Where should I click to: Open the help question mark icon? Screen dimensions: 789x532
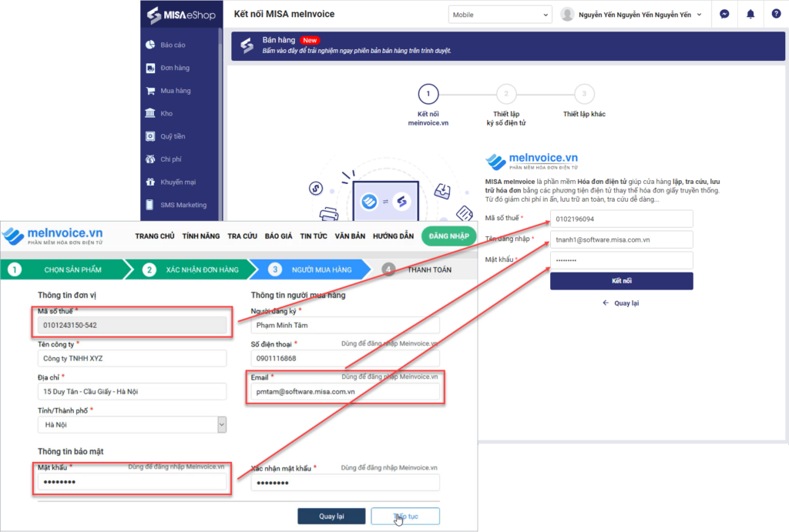776,14
